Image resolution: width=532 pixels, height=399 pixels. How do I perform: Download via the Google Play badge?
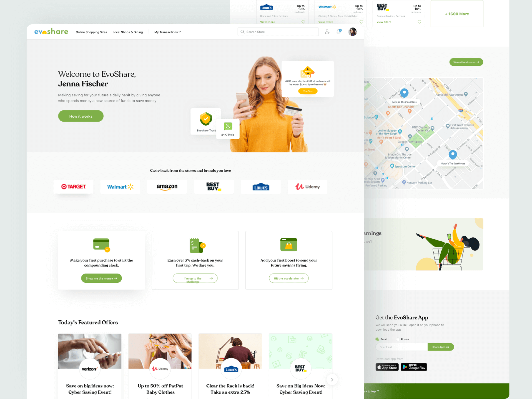(x=414, y=367)
